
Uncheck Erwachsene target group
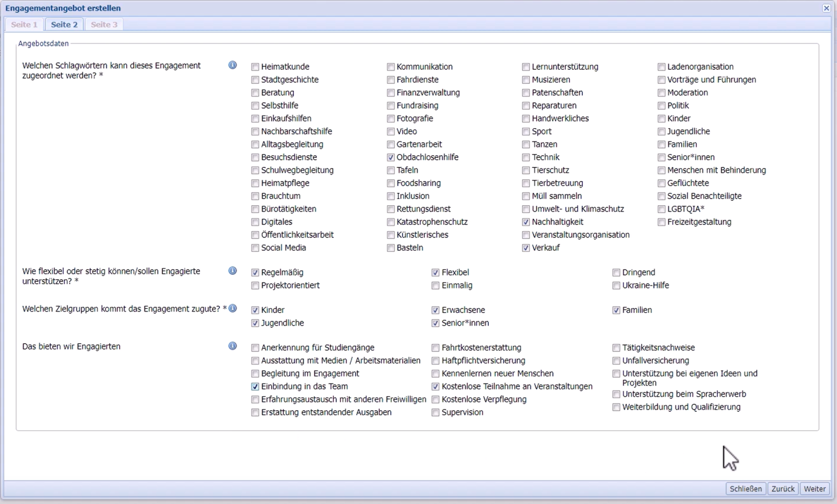pos(435,310)
